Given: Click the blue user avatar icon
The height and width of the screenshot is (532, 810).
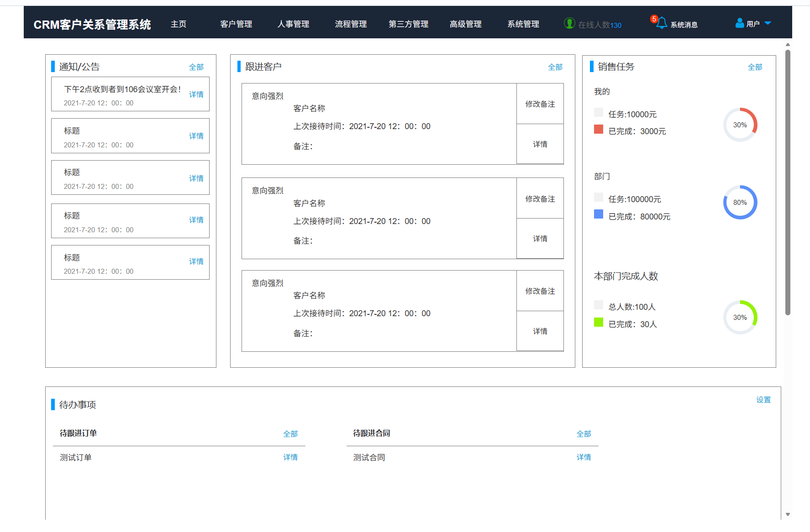Looking at the screenshot, I should [x=739, y=23].
